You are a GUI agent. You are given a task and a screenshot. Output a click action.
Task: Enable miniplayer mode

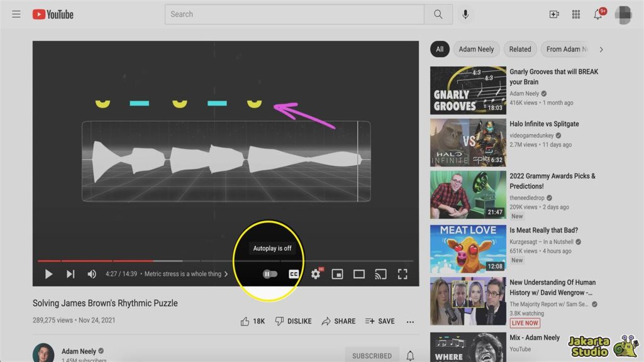(338, 274)
